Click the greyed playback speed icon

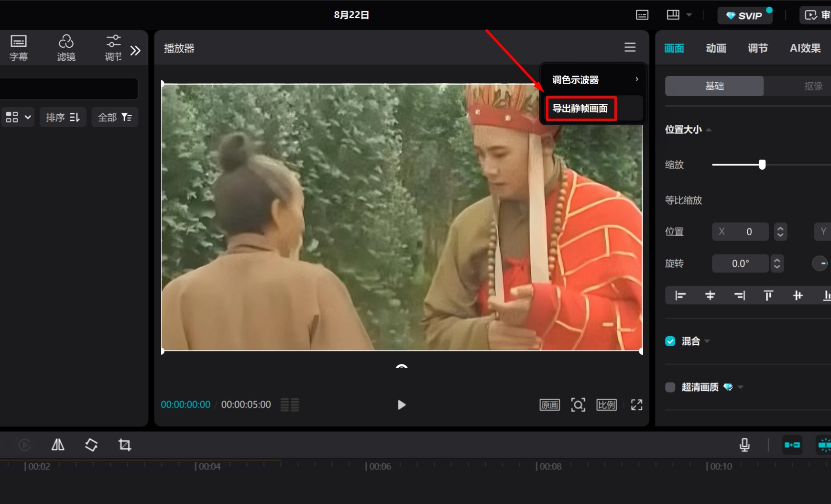tap(25, 445)
